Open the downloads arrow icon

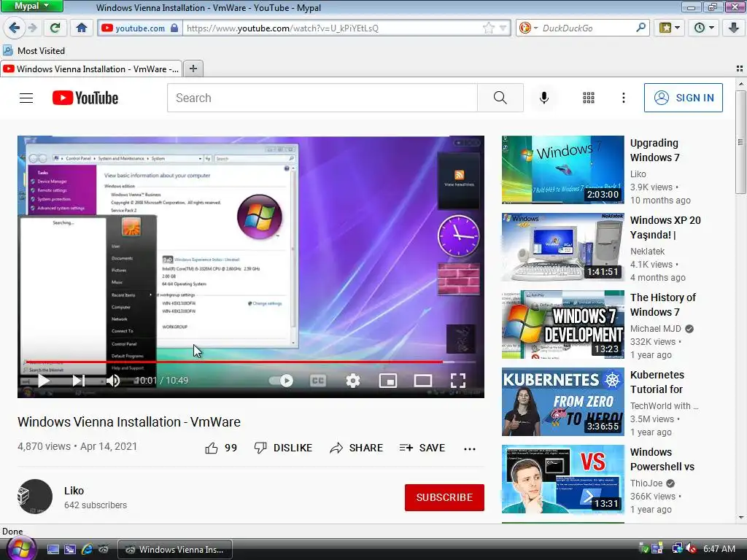point(734,28)
